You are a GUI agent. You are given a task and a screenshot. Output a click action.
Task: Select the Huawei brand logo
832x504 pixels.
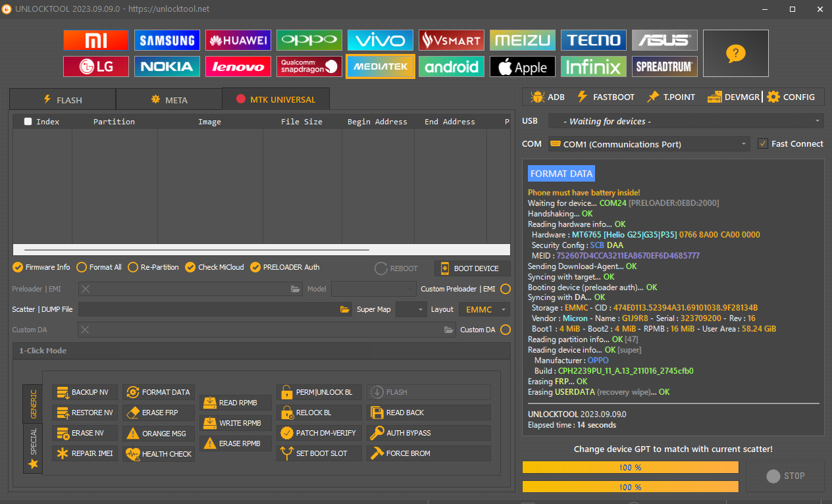[x=238, y=40]
